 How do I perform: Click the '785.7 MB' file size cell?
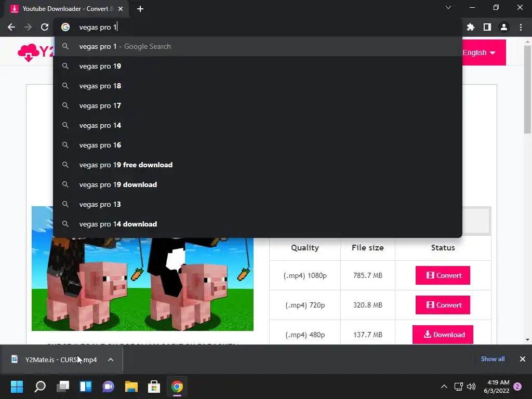(368, 275)
